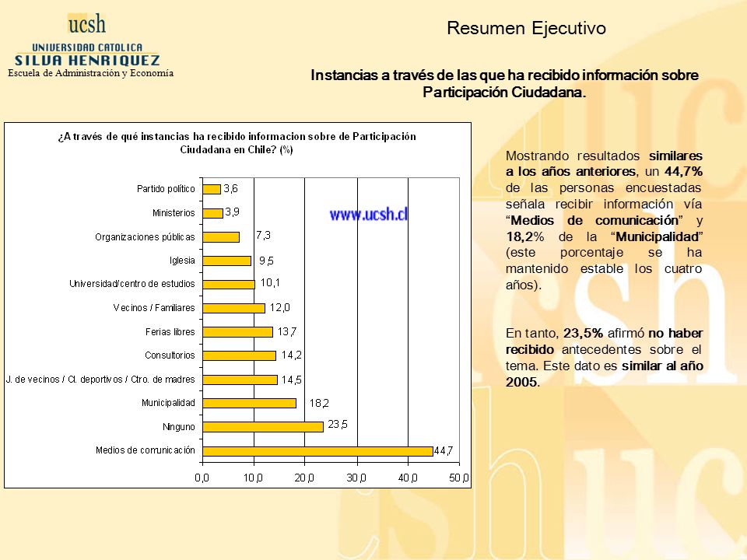Click 'Escuela de Administración y Economía' text
This screenshot has height=560, width=747.
pos(90,73)
